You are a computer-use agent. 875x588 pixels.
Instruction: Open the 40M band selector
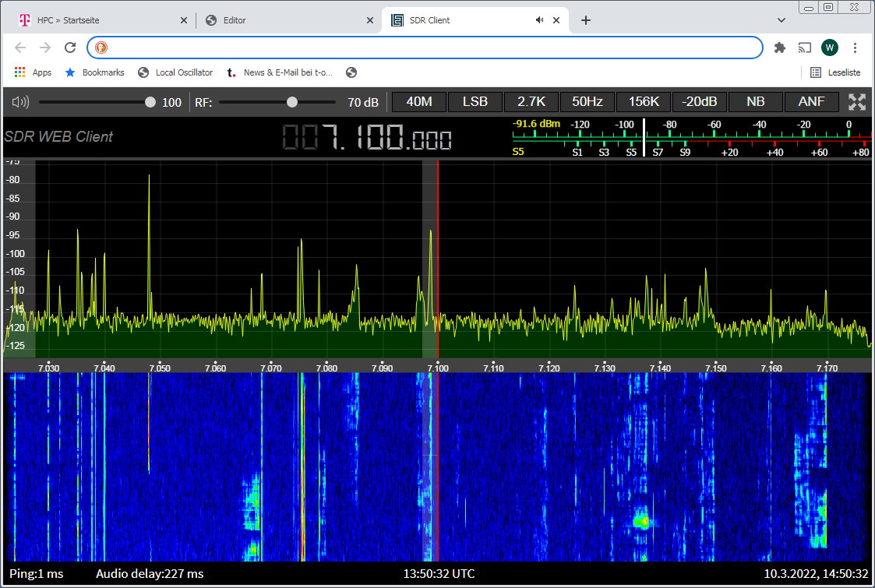coord(419,102)
